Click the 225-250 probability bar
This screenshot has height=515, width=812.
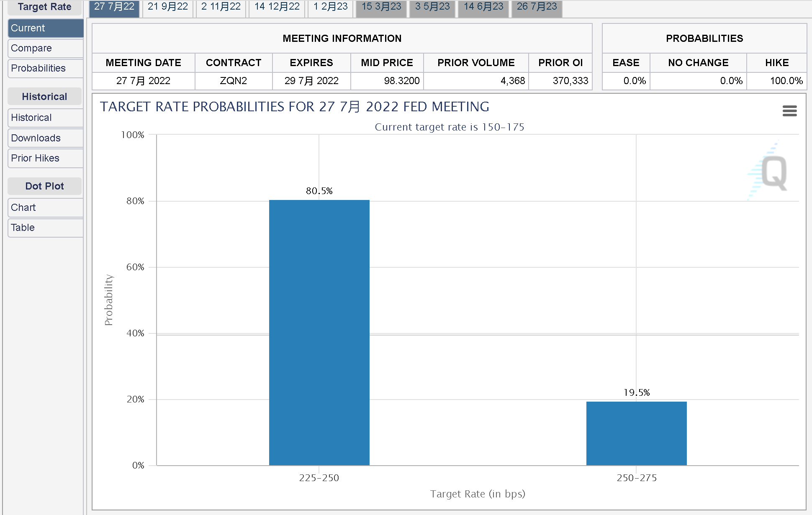319,333
